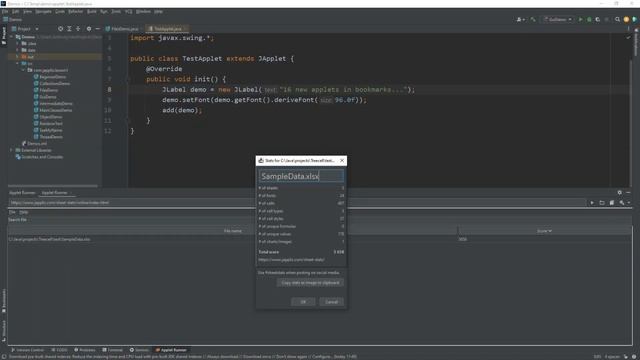The height and width of the screenshot is (360, 640).
Task: Click the green Run button in toolbar
Action: (580, 19)
